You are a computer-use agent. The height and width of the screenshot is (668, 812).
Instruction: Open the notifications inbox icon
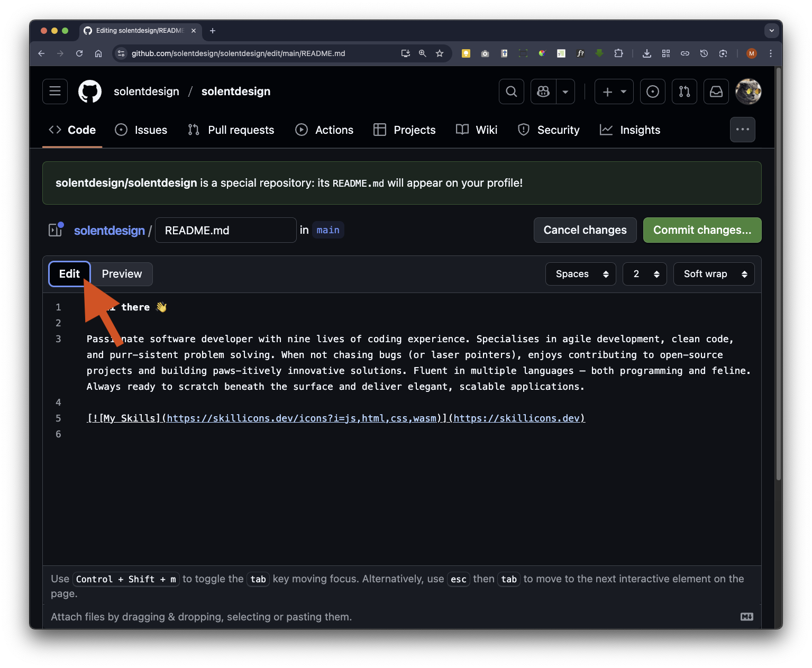(x=716, y=91)
